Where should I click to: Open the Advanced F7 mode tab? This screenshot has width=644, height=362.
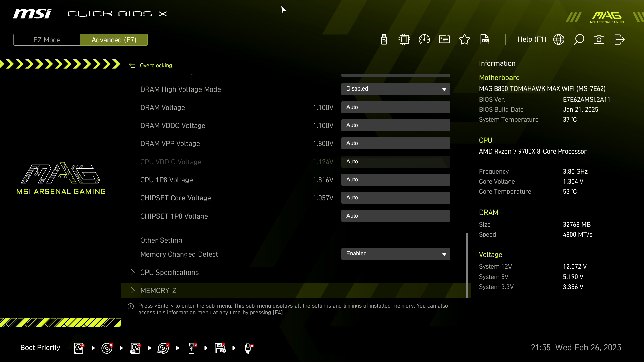(114, 39)
